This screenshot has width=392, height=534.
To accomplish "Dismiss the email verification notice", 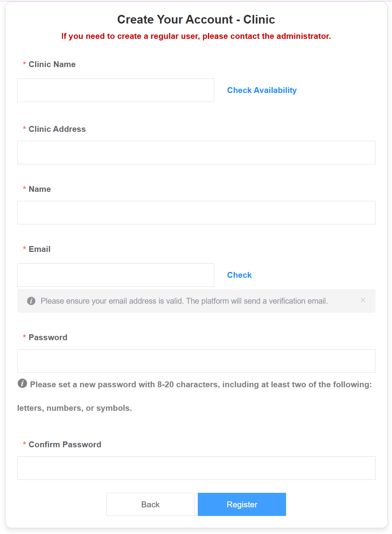I will (x=363, y=300).
